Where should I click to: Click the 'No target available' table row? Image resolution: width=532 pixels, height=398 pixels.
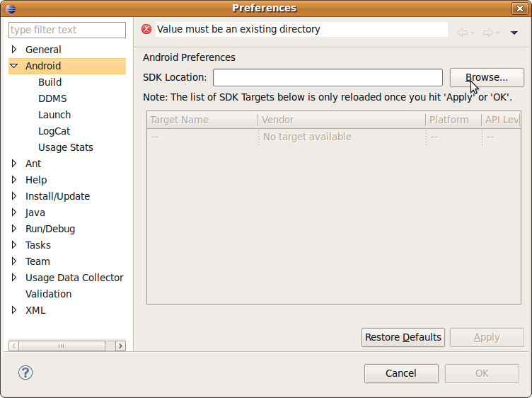tap(334, 137)
